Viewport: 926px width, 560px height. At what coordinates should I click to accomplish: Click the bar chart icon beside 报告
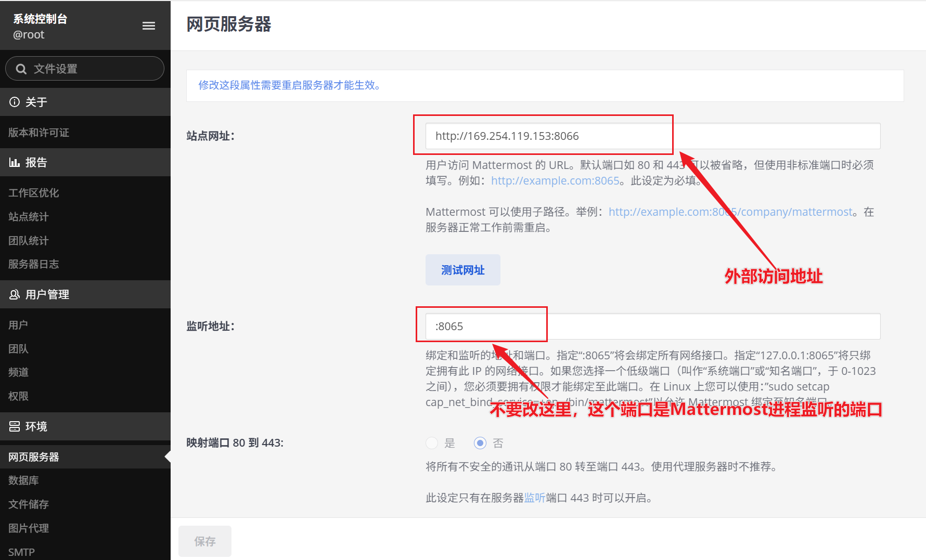click(x=15, y=162)
